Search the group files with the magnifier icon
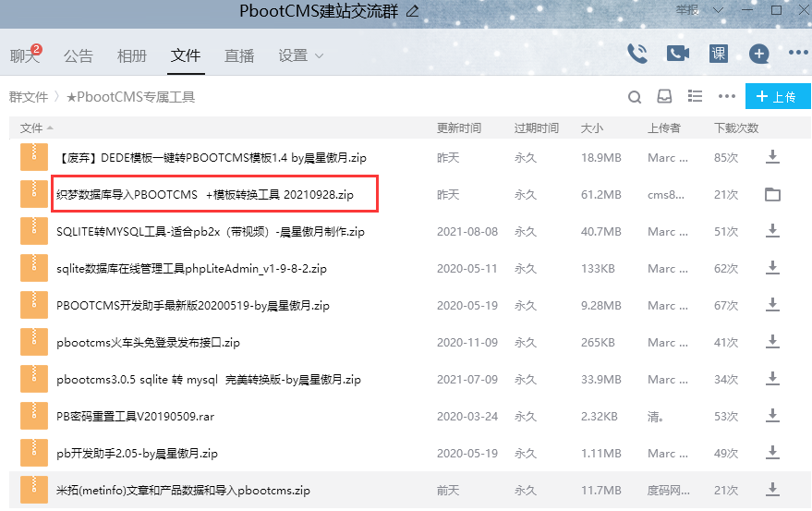Image resolution: width=812 pixels, height=511 pixels. point(635,97)
